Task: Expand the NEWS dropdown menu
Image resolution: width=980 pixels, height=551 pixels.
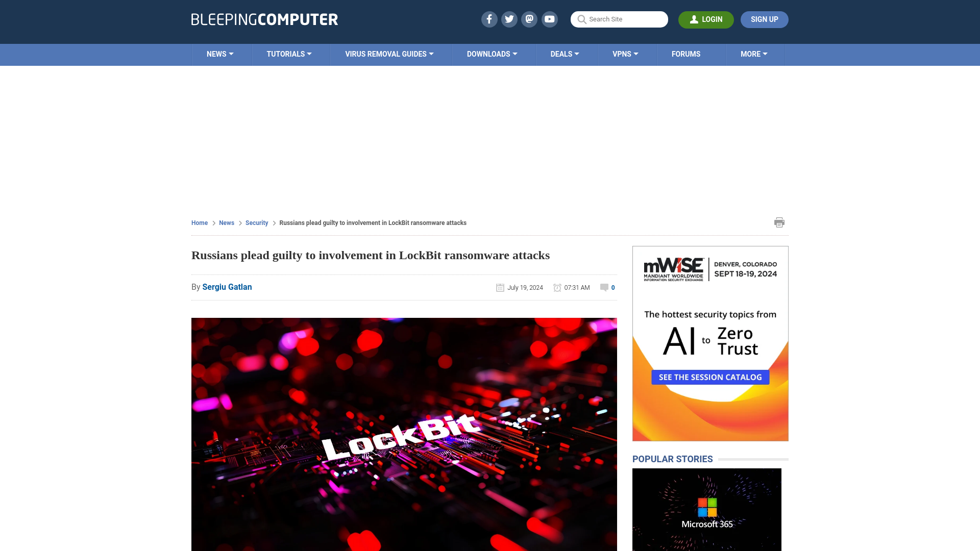Action: pyautogui.click(x=220, y=54)
